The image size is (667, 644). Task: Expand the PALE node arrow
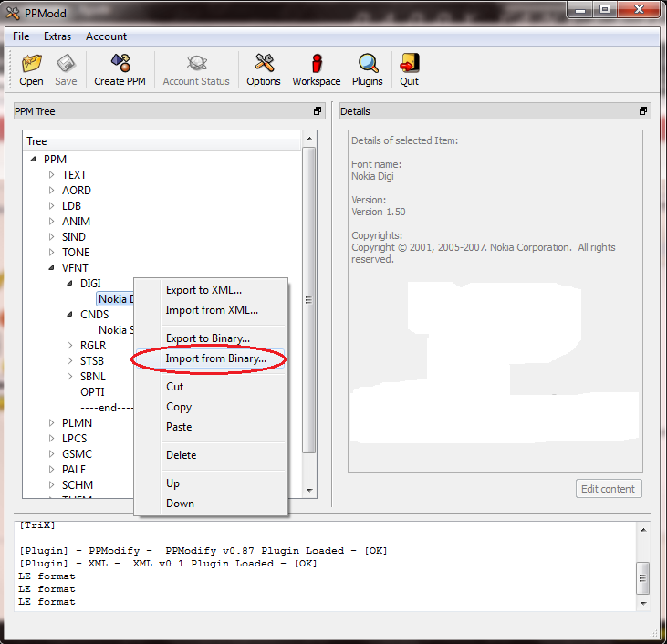[51, 470]
